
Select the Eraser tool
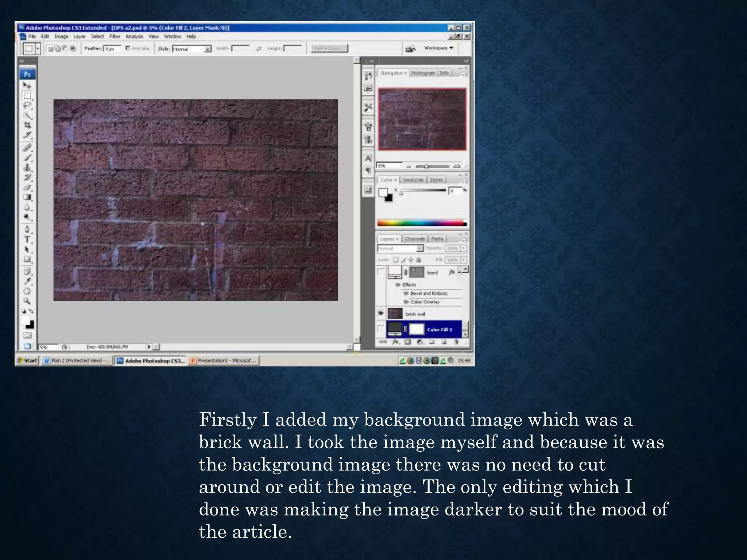click(27, 188)
